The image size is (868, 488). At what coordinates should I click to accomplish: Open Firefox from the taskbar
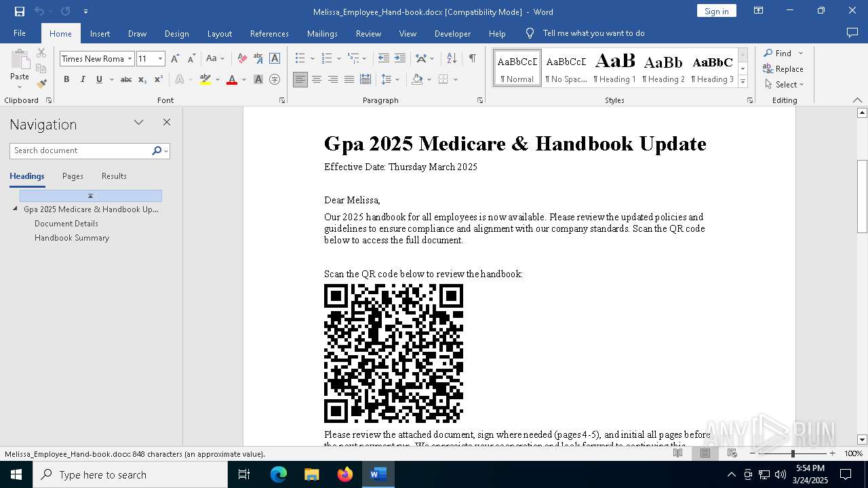point(345,474)
